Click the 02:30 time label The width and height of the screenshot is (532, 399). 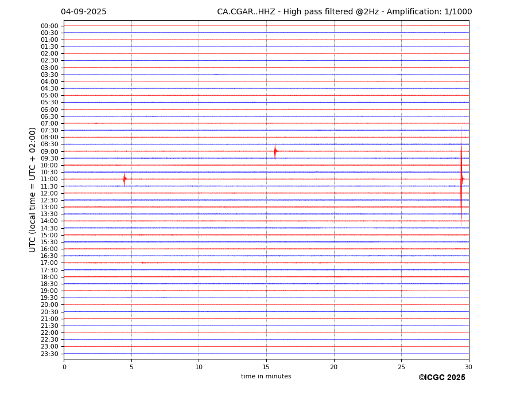49,60
